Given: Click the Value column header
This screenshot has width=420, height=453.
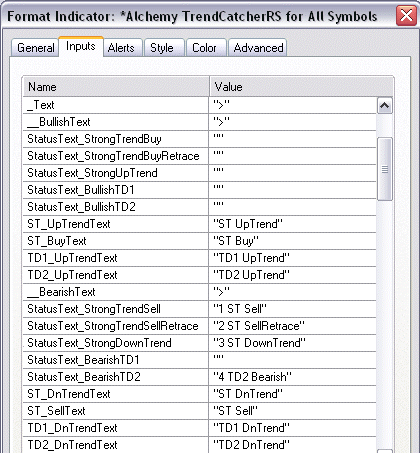Looking at the screenshot, I should pyautogui.click(x=301, y=87).
